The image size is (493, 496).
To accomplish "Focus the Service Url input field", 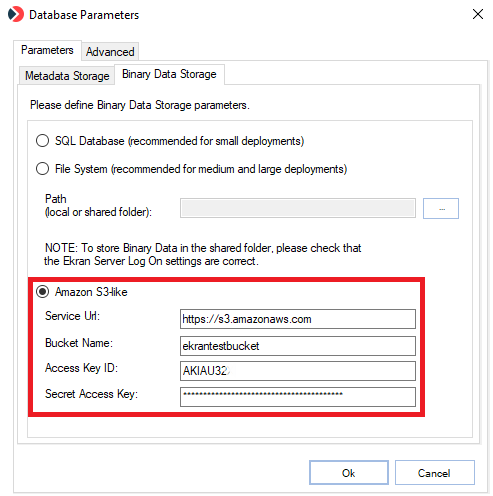I will click(298, 319).
